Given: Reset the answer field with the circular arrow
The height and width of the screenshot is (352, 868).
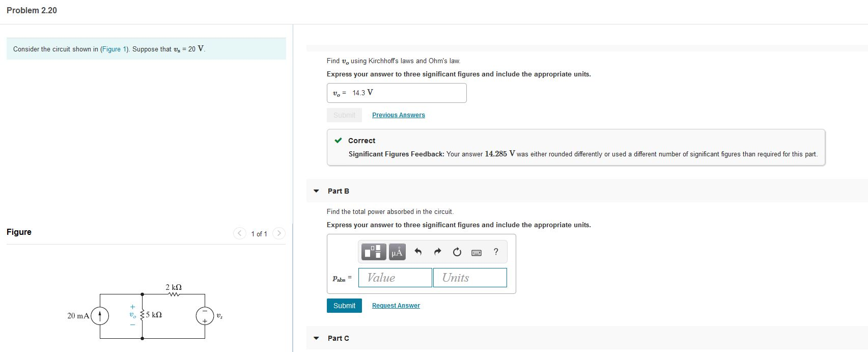Looking at the screenshot, I should click(457, 252).
